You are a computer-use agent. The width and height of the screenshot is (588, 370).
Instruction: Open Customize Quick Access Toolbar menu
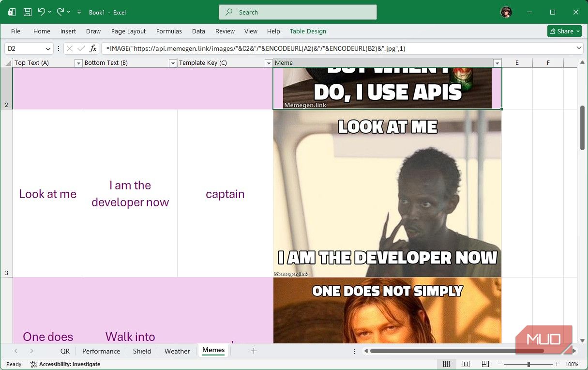tap(79, 12)
